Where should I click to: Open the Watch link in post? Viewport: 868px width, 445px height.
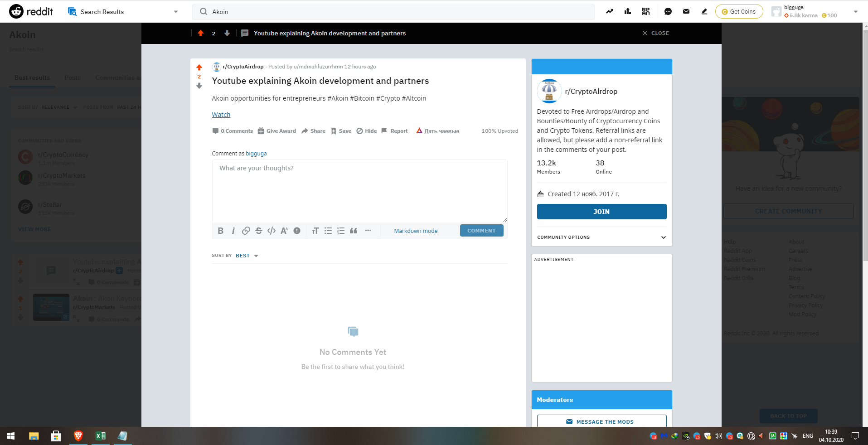pyautogui.click(x=221, y=115)
